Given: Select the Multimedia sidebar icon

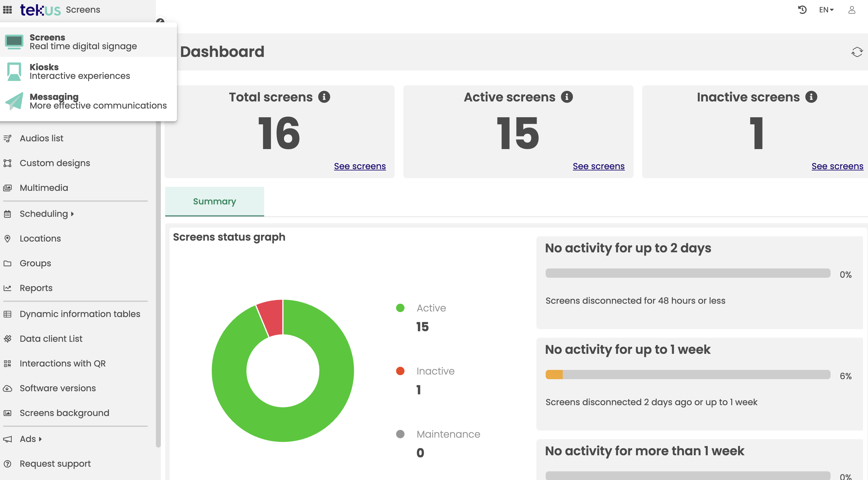Looking at the screenshot, I should [7, 188].
